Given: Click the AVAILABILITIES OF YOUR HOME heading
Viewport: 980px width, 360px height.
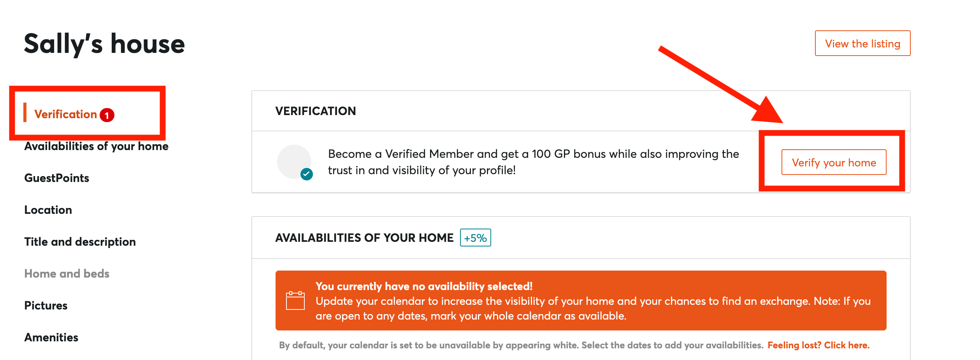Looking at the screenshot, I should click(x=364, y=238).
